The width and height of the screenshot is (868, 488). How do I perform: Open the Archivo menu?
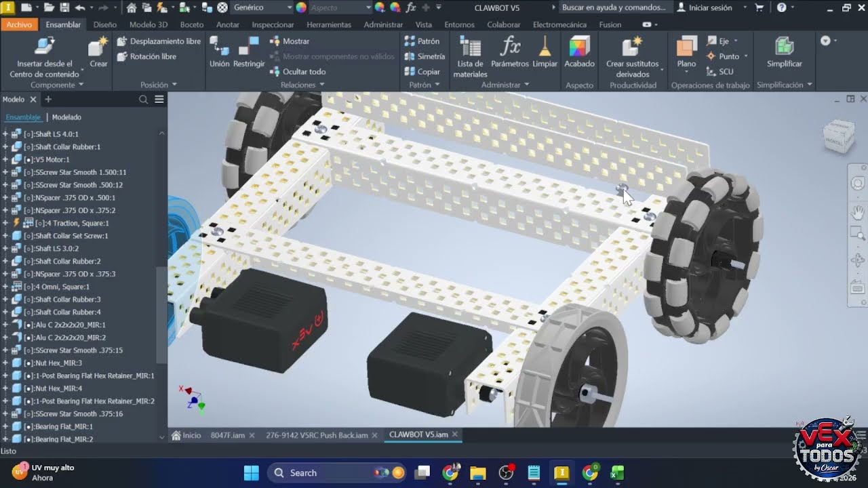[19, 24]
